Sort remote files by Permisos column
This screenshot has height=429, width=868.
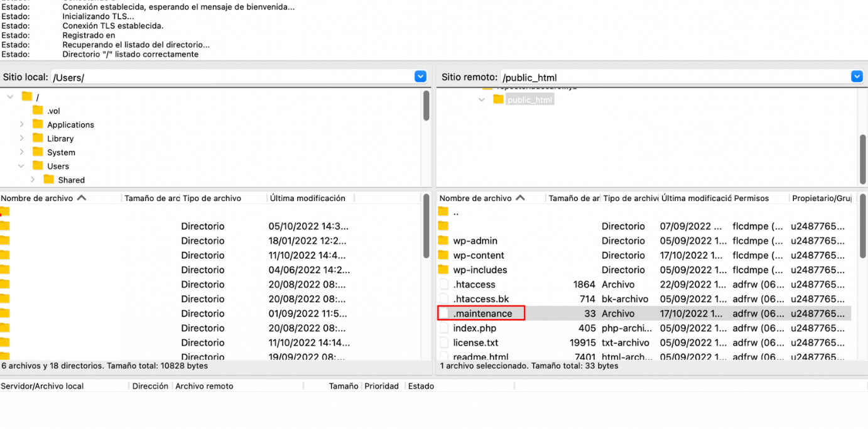[751, 198]
